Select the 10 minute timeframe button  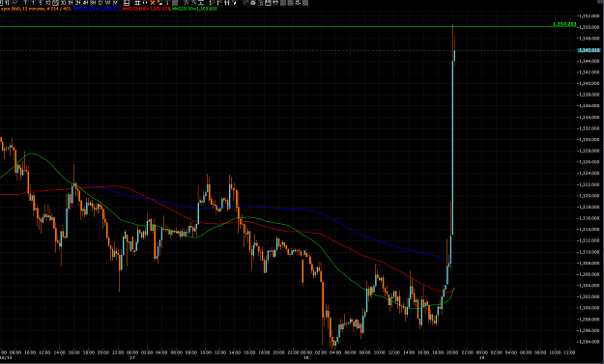point(47,3)
